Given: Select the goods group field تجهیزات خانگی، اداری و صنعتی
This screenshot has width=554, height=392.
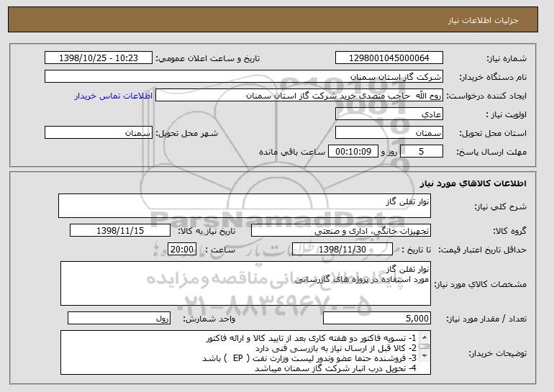Looking at the screenshot, I should pyautogui.click(x=341, y=231).
